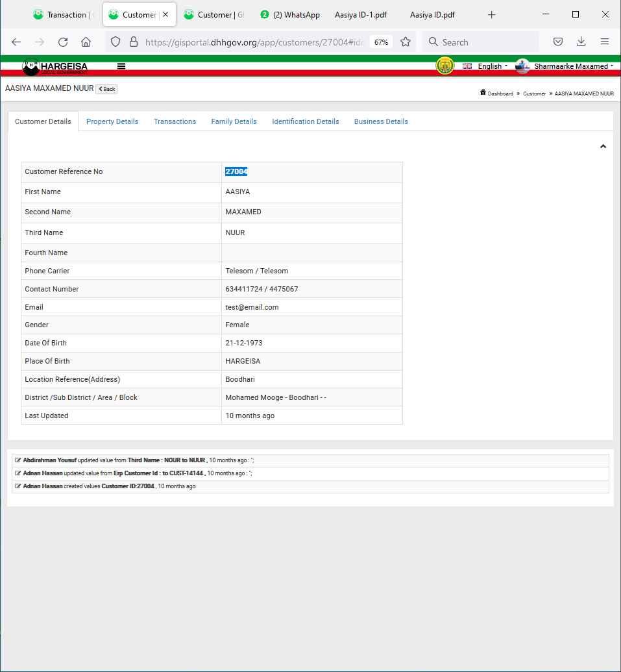Switch to third Customer browser tab
The width and height of the screenshot is (621, 672).
[214, 14]
